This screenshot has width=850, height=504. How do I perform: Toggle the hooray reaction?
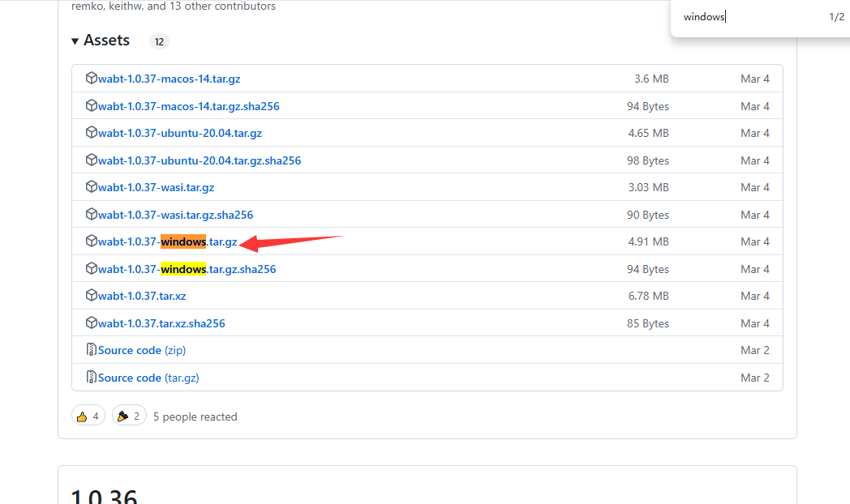pos(128,415)
